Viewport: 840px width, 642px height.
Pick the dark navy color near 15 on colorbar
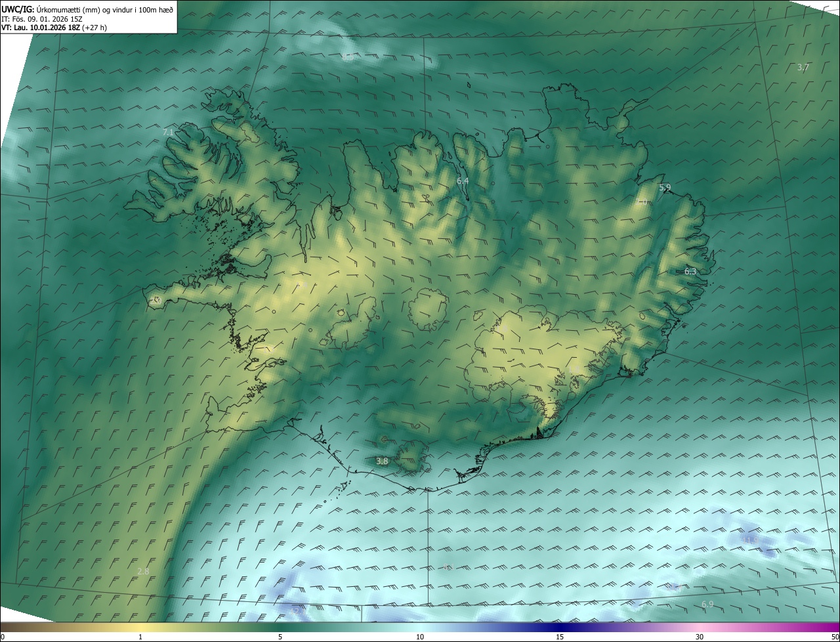[560, 627]
